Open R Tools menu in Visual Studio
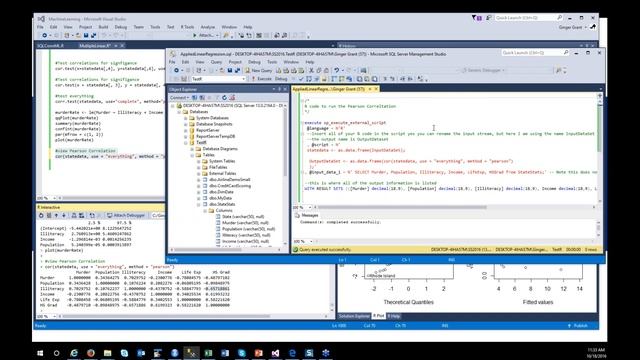Screen dimensions: 640x360 coord(187,27)
